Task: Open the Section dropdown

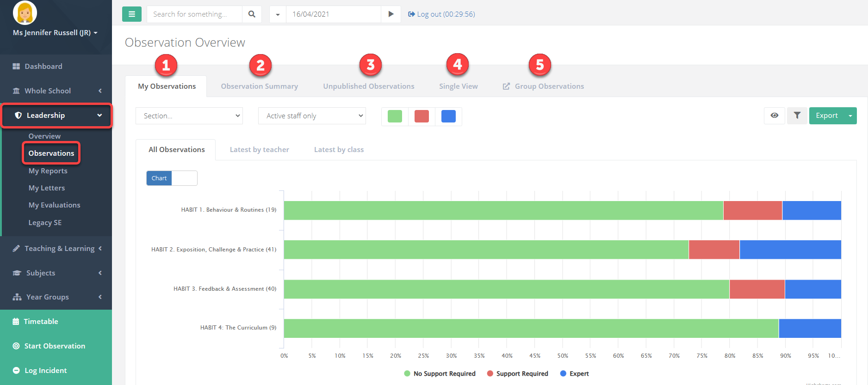Action: click(x=189, y=116)
